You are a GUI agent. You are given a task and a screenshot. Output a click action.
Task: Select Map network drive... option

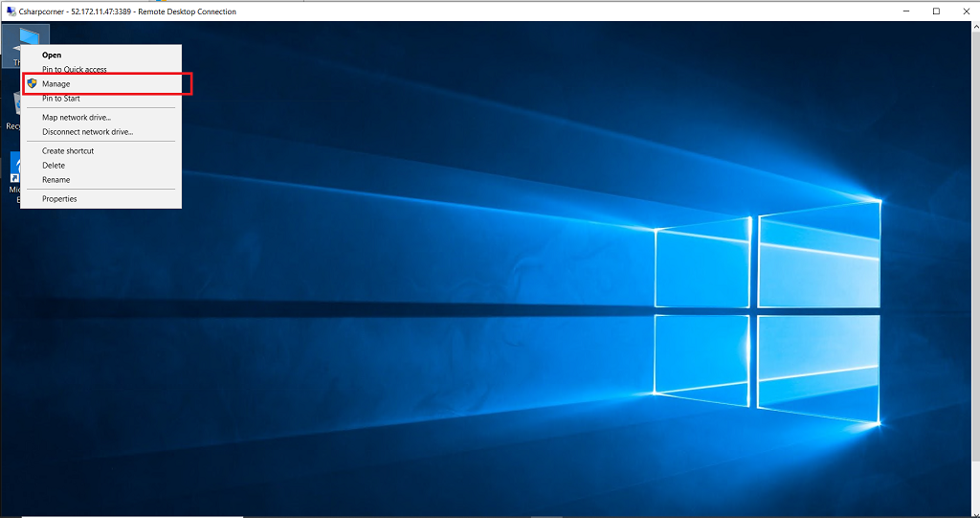tap(100, 117)
